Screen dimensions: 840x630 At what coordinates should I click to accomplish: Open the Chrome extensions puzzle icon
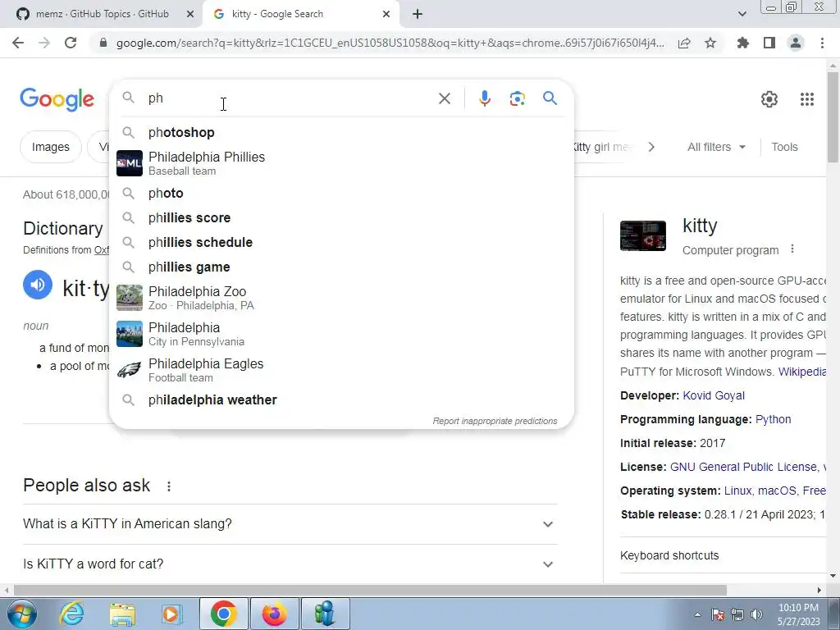(x=743, y=43)
